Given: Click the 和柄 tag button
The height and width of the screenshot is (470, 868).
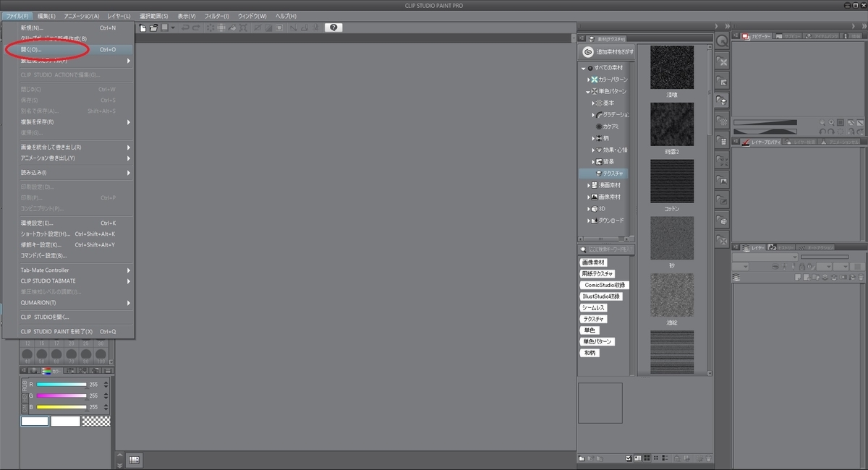Looking at the screenshot, I should coord(590,353).
